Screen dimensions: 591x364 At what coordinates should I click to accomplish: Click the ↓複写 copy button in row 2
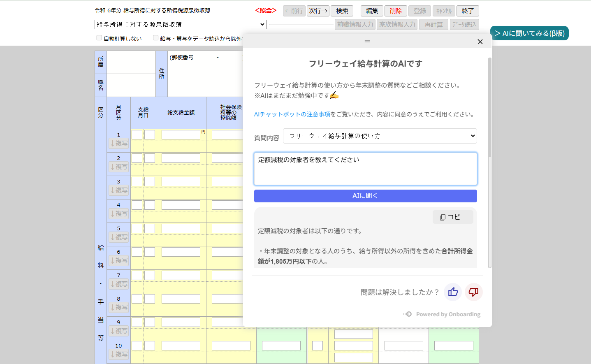[x=119, y=167]
